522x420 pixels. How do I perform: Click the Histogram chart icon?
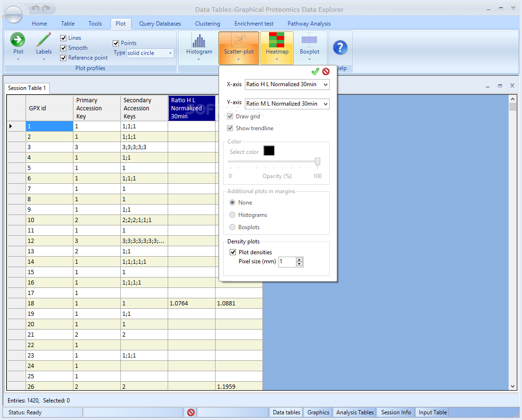coord(199,41)
